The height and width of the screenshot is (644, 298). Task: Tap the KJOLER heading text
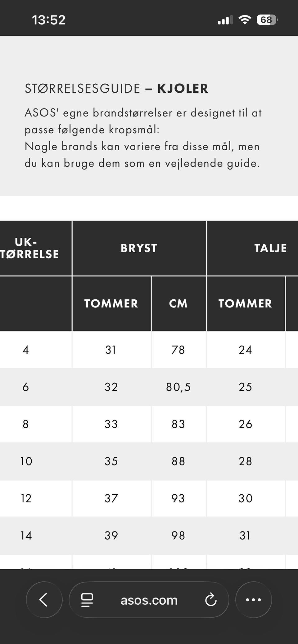[x=183, y=89]
